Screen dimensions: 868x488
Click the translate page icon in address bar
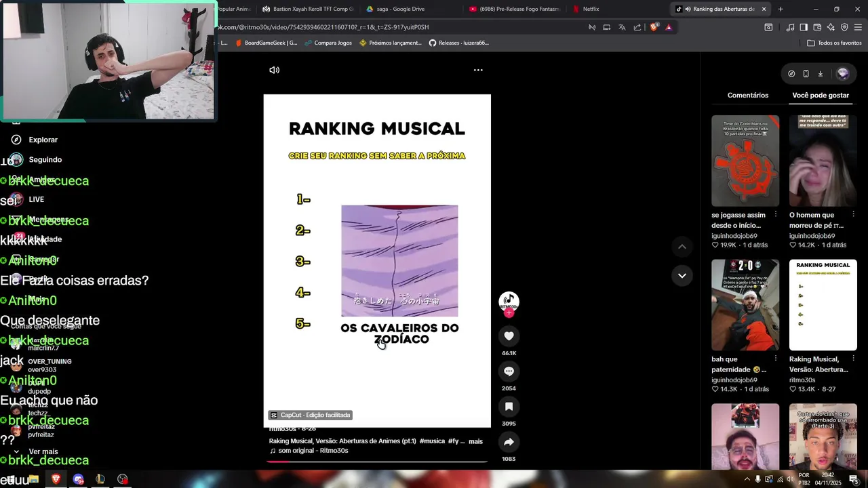[622, 27]
